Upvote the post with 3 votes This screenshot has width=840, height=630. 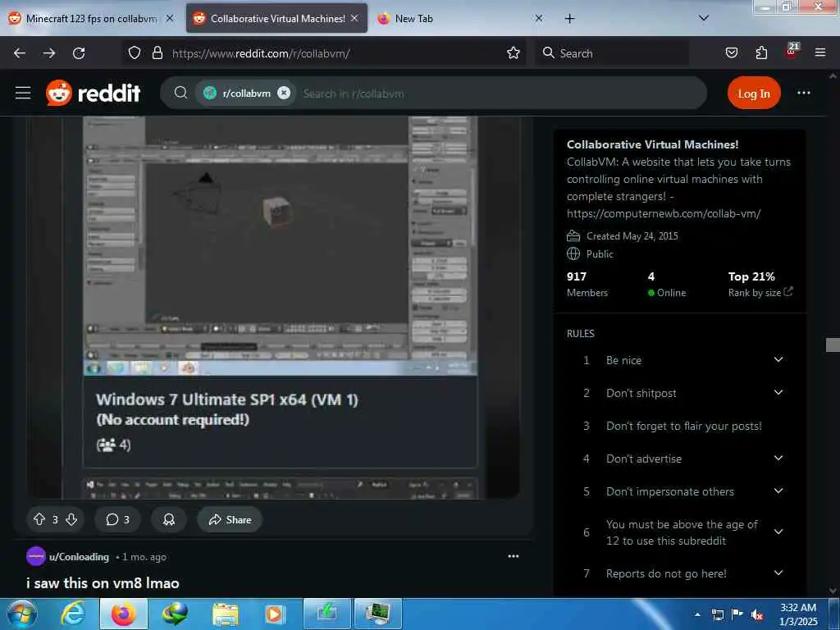point(39,519)
